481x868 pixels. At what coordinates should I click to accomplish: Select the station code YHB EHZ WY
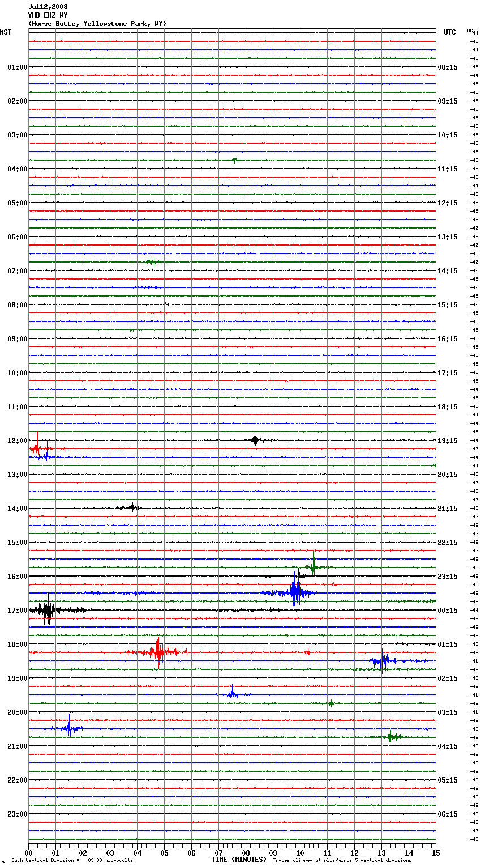(48, 15)
